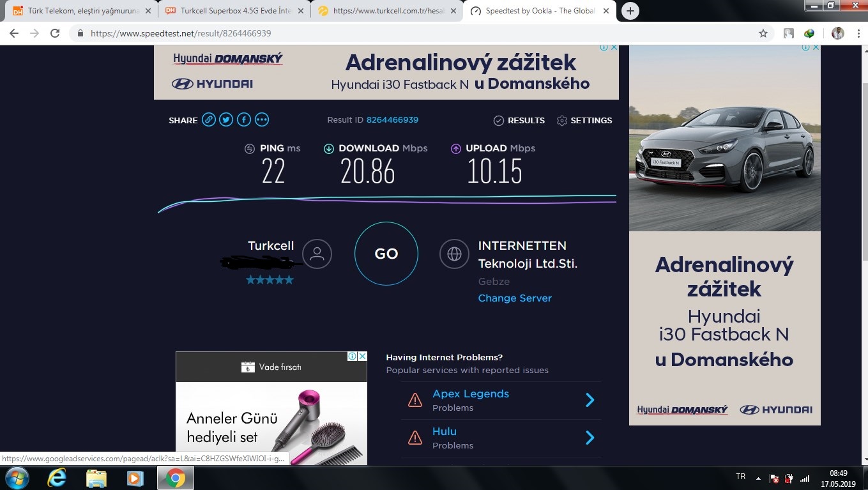Launch Internet Explorer from taskbar
The height and width of the screenshot is (490, 868).
tap(57, 478)
